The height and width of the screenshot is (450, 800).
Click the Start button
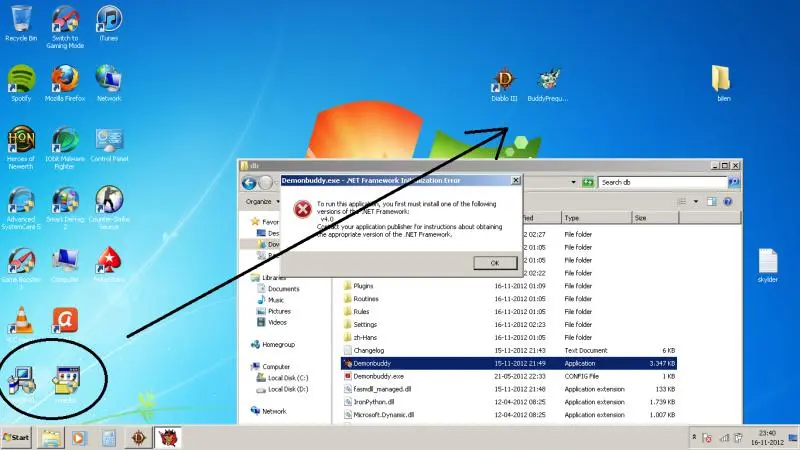tap(17, 438)
